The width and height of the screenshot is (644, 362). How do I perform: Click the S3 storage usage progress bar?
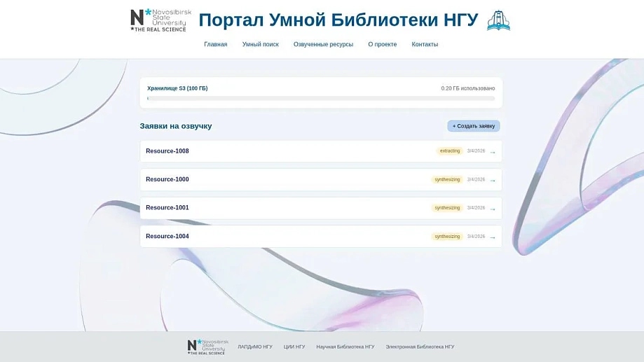tap(321, 99)
